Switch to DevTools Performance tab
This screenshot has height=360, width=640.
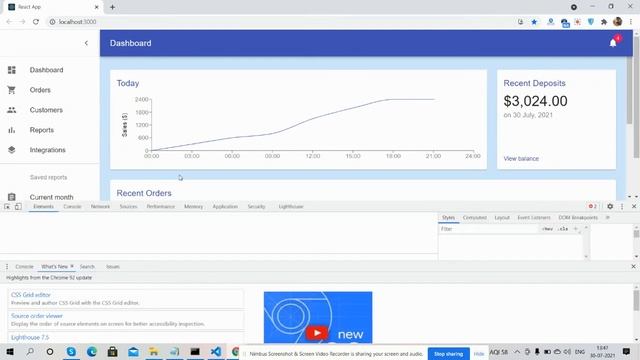160,207
